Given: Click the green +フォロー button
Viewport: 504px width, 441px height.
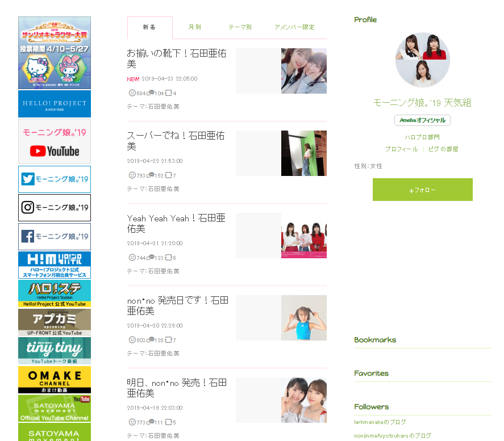Looking at the screenshot, I should 422,190.
